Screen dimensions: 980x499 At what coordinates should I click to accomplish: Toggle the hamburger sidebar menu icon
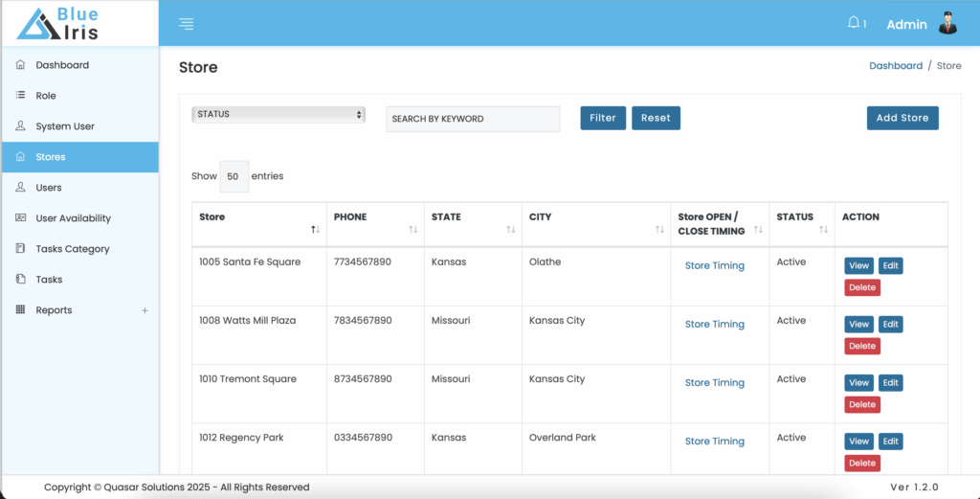tap(187, 24)
